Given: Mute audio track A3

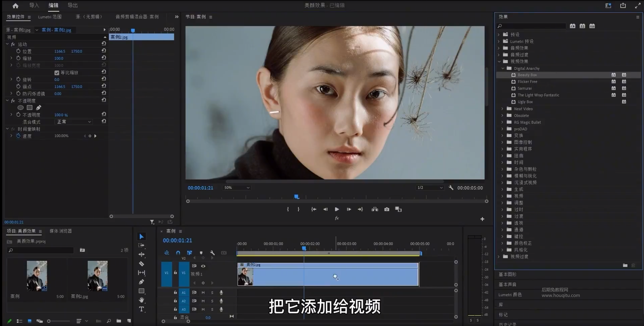Looking at the screenshot, I should click(203, 309).
